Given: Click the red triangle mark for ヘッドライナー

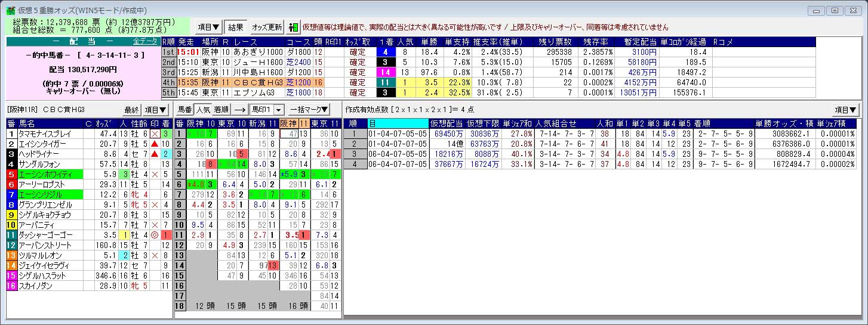Looking at the screenshot, I should 155,154.
